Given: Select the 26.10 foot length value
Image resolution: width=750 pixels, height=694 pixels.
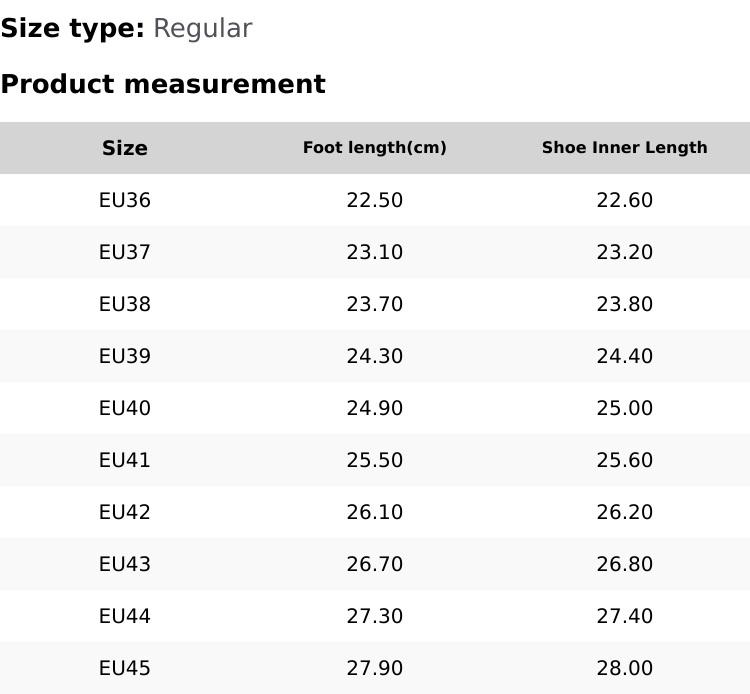Looking at the screenshot, I should (x=375, y=512).
